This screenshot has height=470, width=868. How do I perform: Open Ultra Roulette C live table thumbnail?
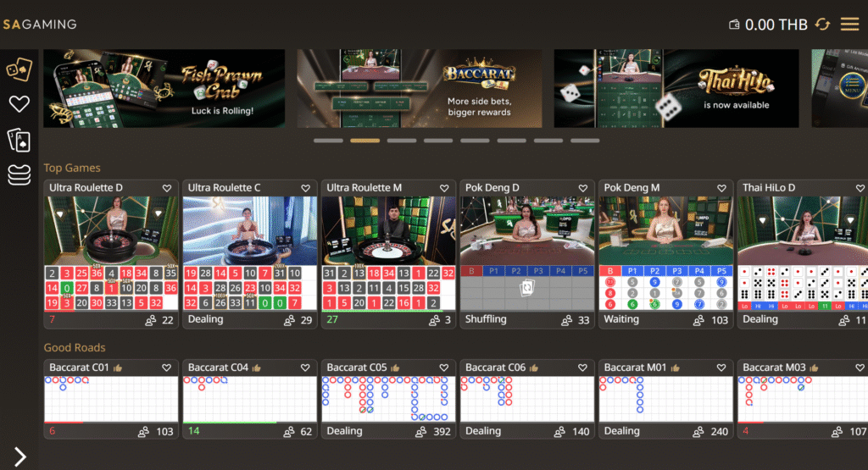[x=250, y=230]
